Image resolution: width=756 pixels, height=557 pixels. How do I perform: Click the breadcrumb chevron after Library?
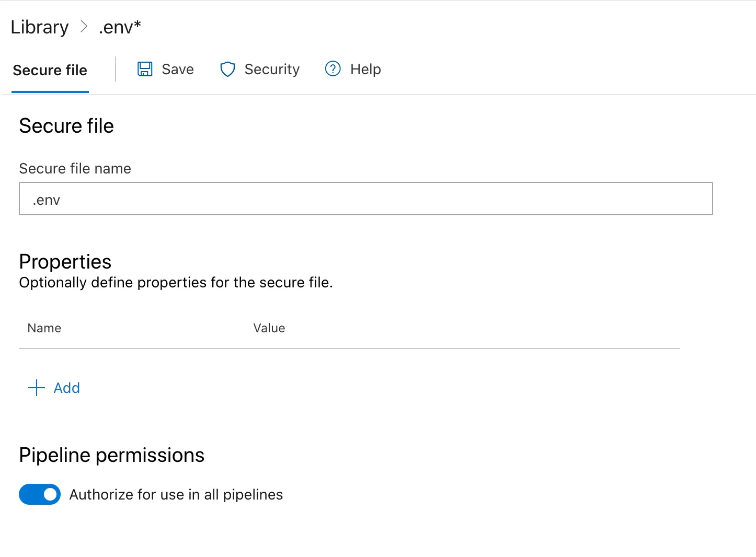[x=84, y=26]
